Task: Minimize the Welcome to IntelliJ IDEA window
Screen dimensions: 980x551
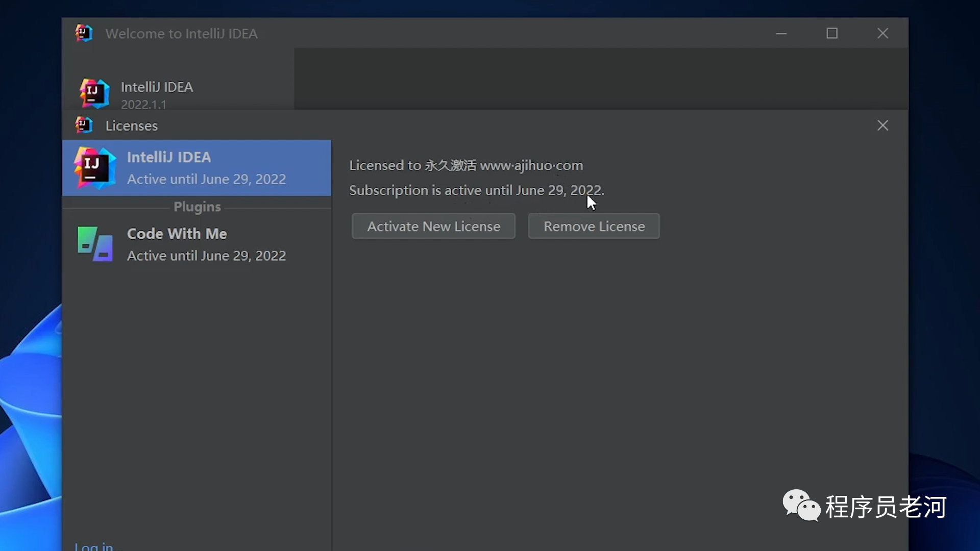Action: click(781, 34)
